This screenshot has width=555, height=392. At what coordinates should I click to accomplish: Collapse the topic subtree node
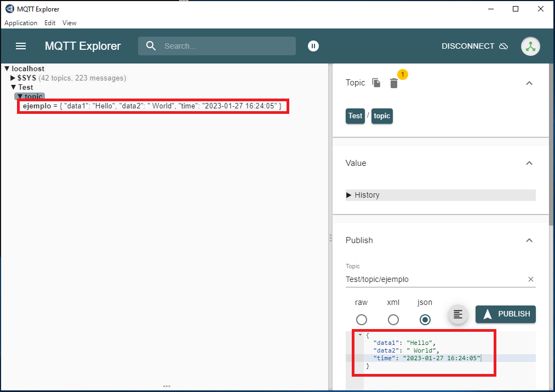(20, 96)
